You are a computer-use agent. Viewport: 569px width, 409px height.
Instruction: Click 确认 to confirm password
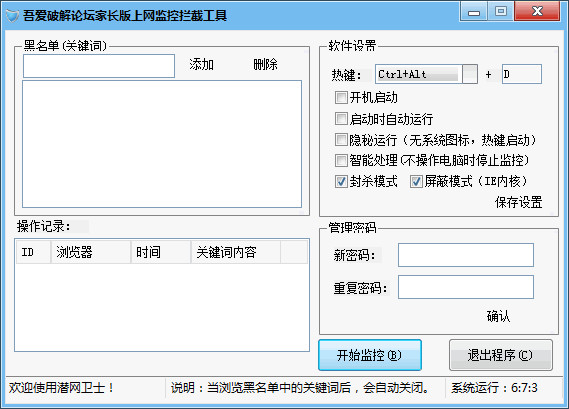(x=498, y=316)
